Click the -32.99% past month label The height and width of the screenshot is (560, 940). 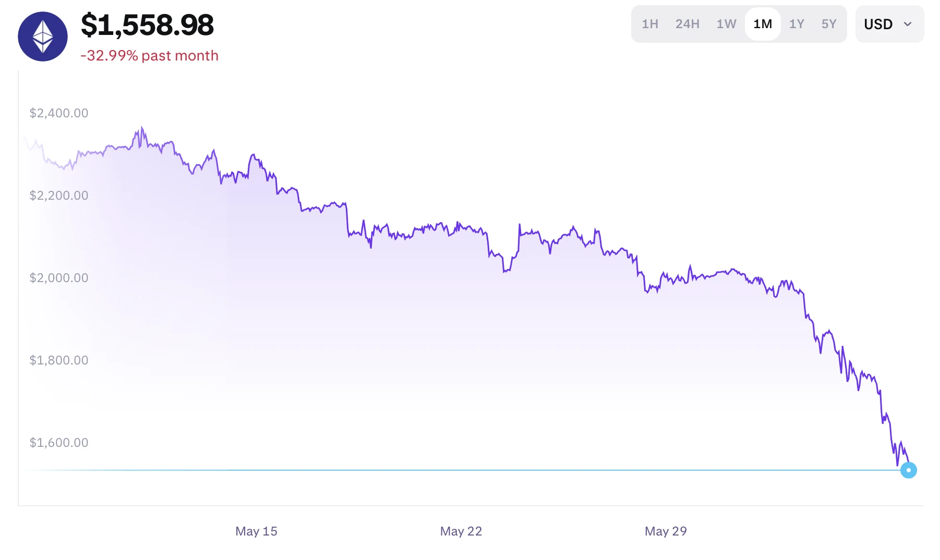(x=149, y=55)
